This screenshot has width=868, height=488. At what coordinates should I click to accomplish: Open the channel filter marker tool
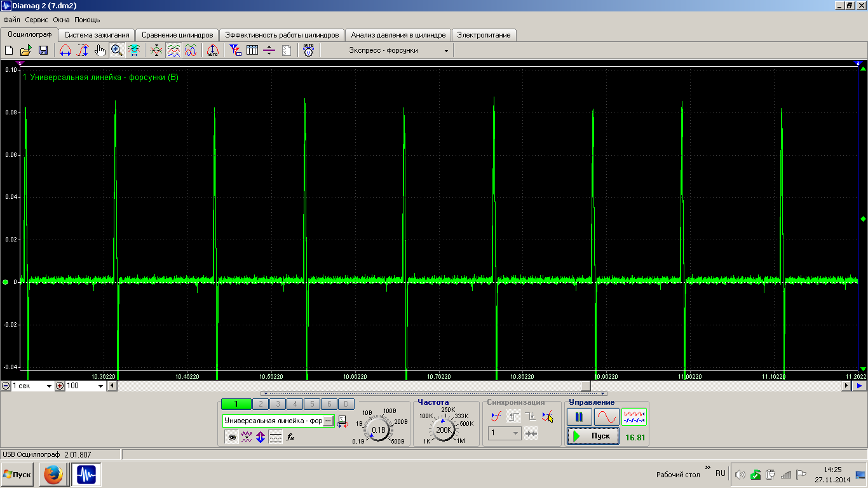(235, 50)
